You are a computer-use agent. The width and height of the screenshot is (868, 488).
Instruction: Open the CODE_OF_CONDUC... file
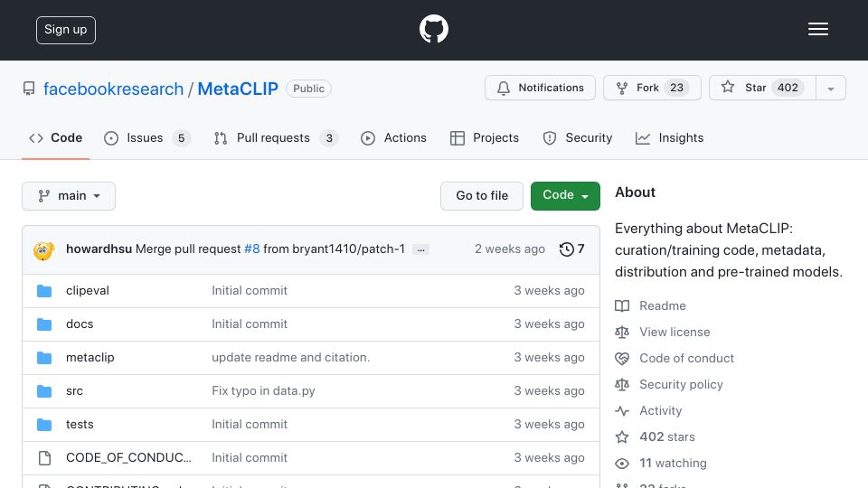click(128, 457)
